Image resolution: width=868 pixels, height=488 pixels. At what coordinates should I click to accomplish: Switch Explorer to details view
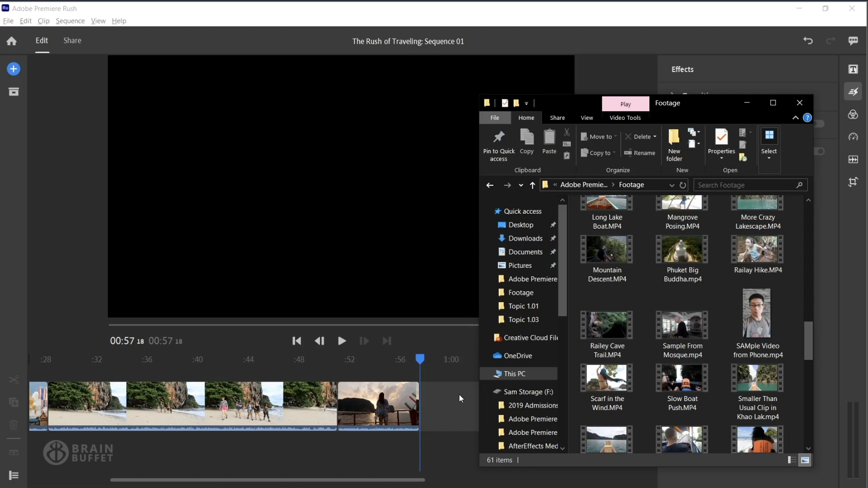click(791, 461)
